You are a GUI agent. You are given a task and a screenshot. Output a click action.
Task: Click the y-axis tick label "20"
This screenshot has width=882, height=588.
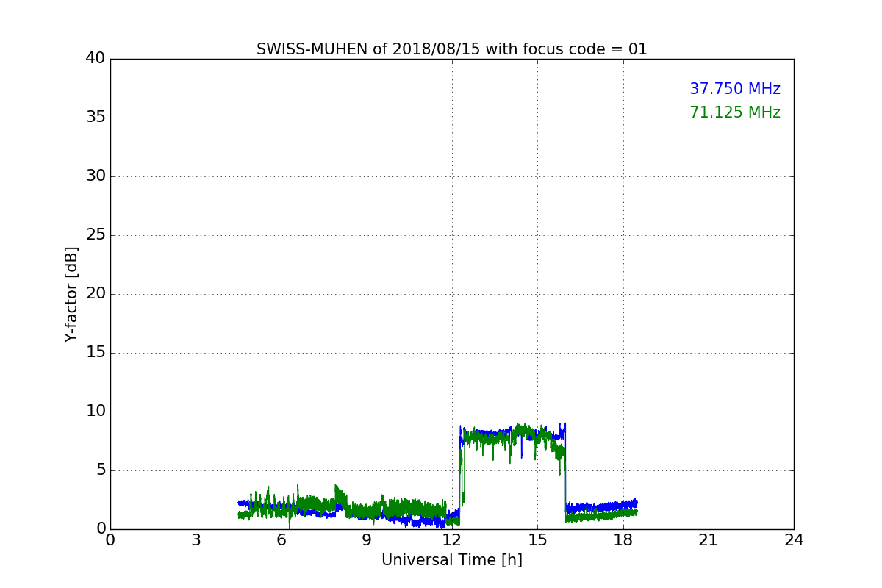(x=96, y=294)
